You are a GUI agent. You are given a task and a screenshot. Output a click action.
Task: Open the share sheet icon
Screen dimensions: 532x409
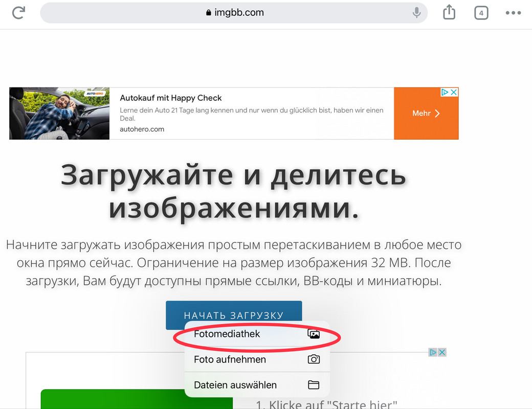pyautogui.click(x=449, y=12)
